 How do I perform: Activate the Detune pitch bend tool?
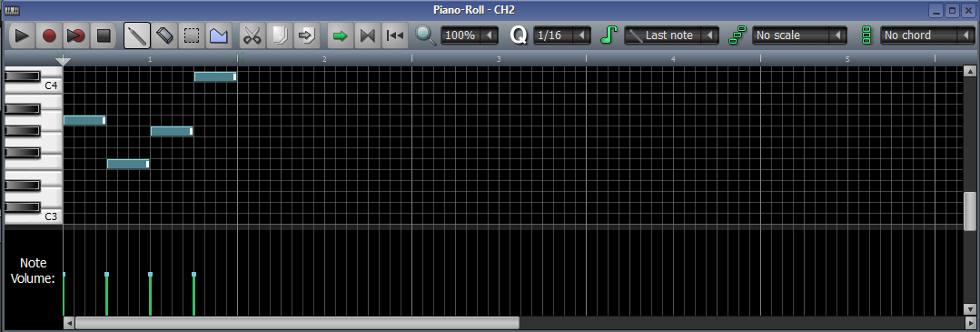pyautogui.click(x=219, y=35)
